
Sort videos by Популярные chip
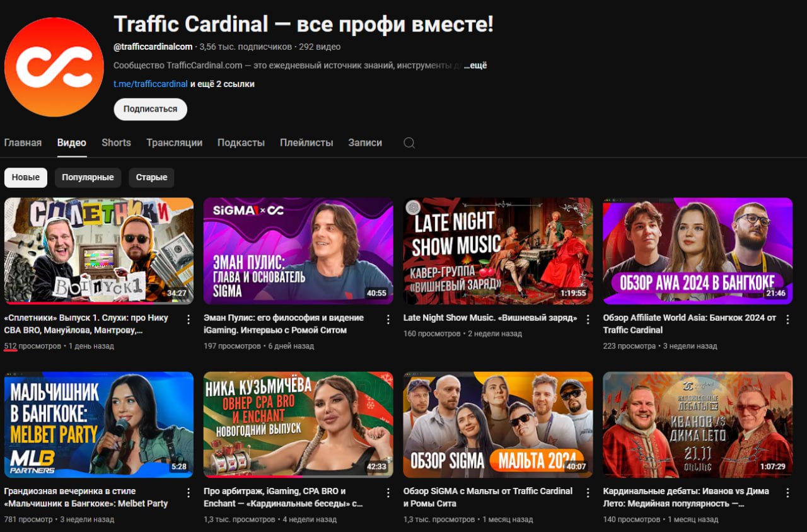(88, 177)
